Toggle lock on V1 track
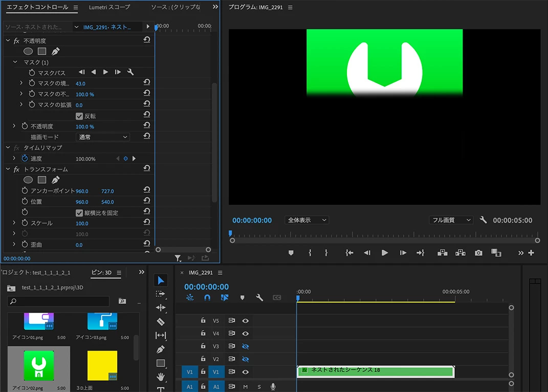The width and height of the screenshot is (548, 392). coord(203,372)
